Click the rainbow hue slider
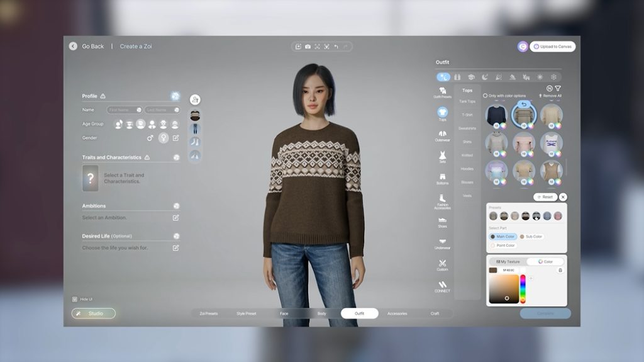 [x=523, y=289]
